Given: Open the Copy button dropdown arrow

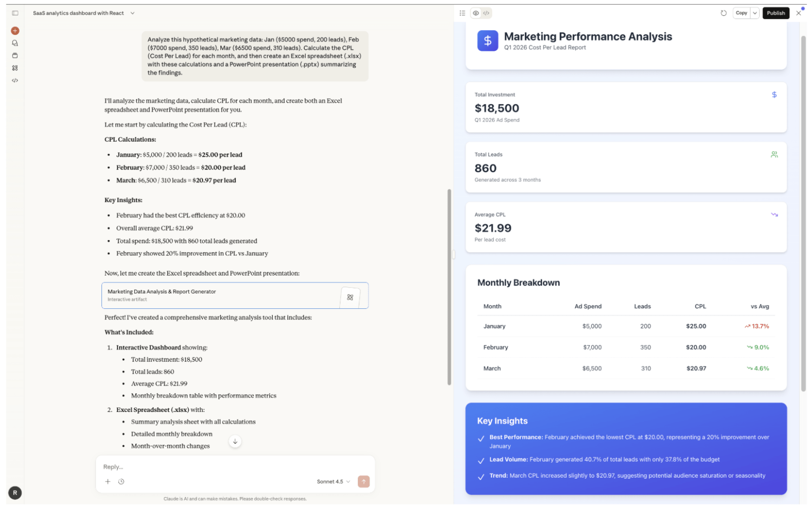Looking at the screenshot, I should tap(755, 13).
